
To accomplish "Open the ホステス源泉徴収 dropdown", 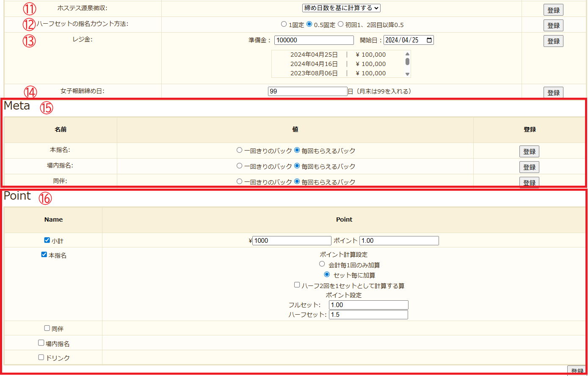I will pyautogui.click(x=341, y=8).
